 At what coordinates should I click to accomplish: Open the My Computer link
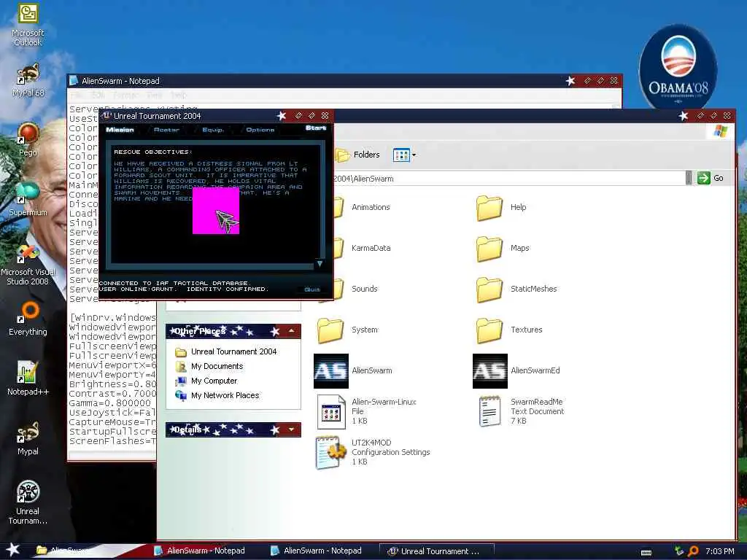tap(206, 381)
